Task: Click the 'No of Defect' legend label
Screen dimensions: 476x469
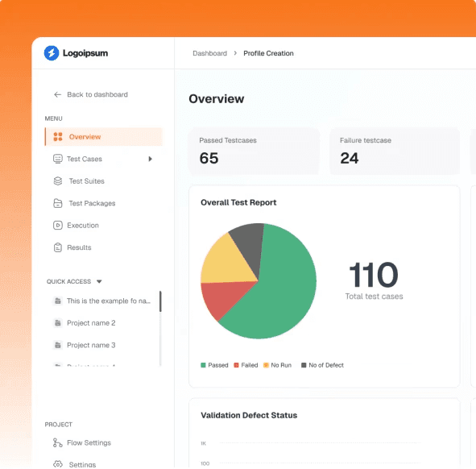Action: 326,365
